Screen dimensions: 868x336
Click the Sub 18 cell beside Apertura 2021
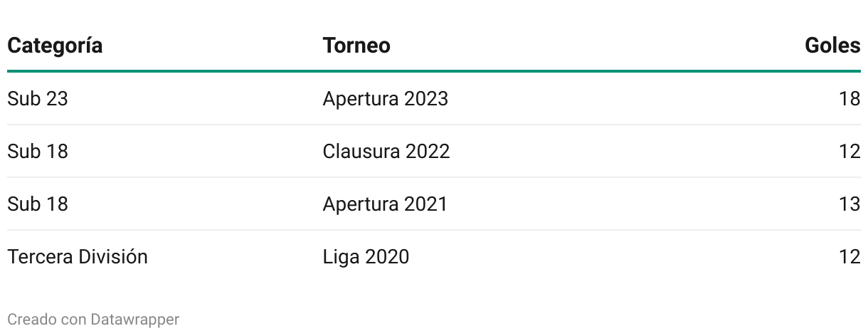(38, 204)
